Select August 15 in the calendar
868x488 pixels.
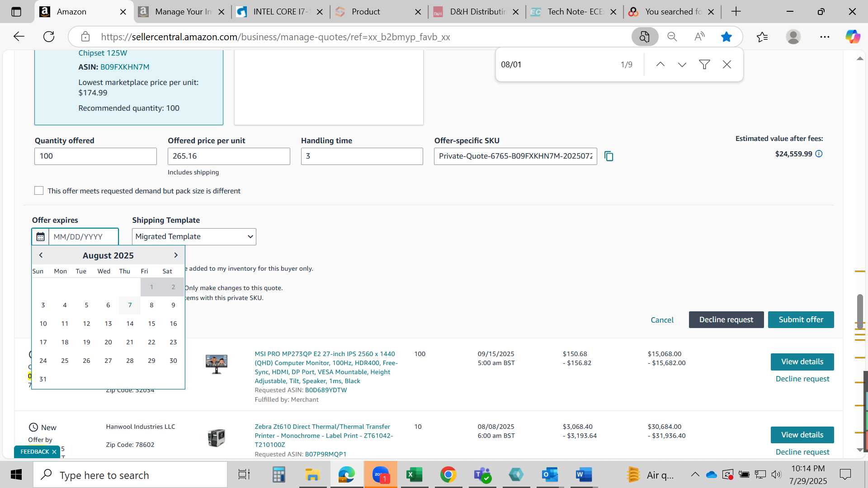[151, 324]
